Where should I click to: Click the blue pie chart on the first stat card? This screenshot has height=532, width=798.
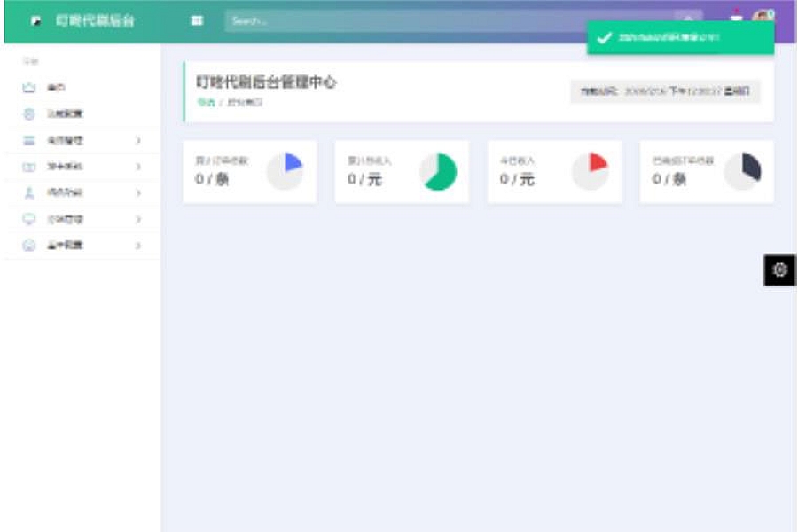click(x=285, y=172)
